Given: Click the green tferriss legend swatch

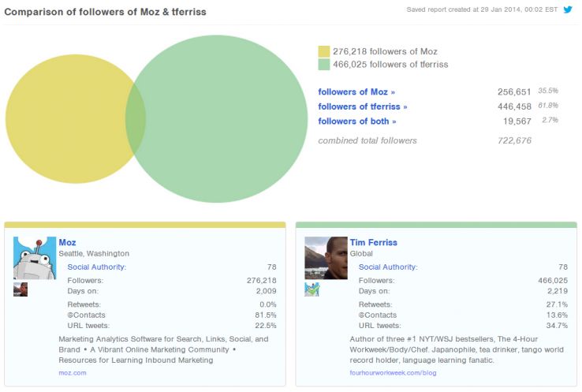Looking at the screenshot, I should [x=323, y=65].
